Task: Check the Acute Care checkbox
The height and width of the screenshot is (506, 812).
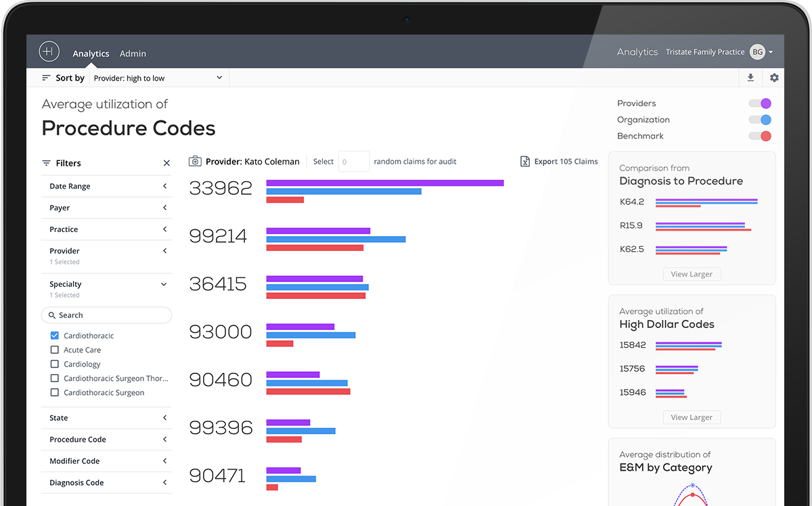Action: pyautogui.click(x=55, y=350)
